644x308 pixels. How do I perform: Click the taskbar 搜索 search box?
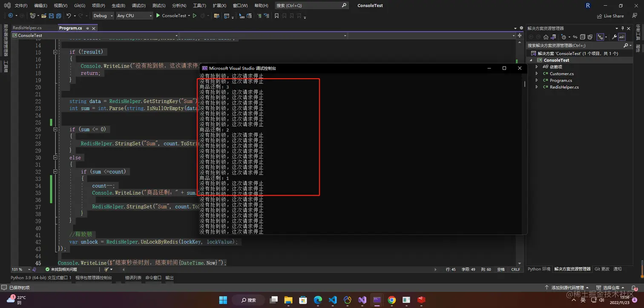coord(248,300)
